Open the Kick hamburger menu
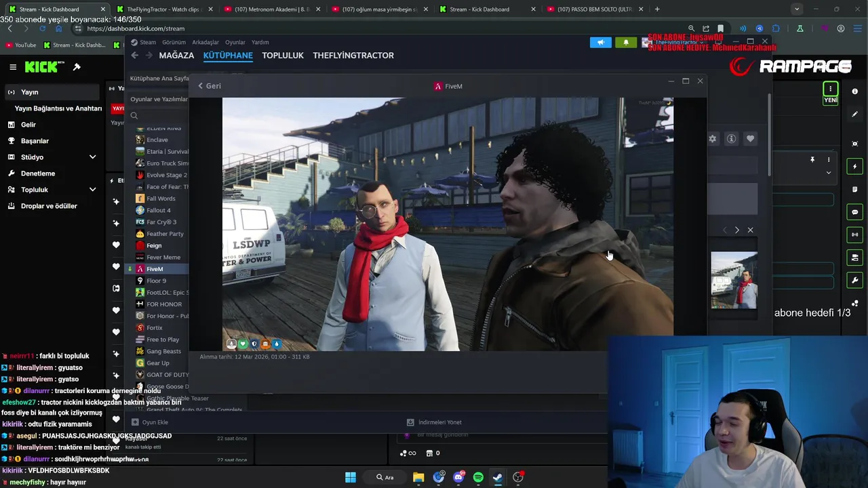Image resolution: width=868 pixels, height=488 pixels. click(13, 66)
